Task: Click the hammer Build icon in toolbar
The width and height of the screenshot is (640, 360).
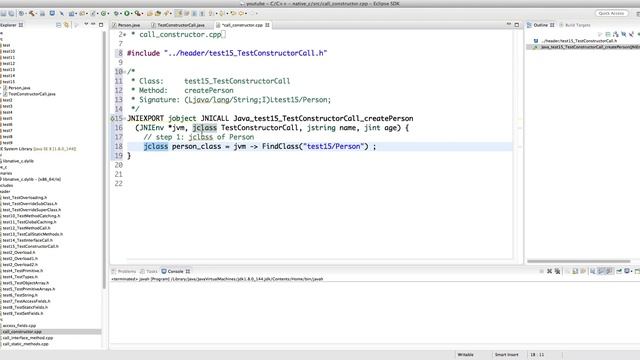Action: 32,13
